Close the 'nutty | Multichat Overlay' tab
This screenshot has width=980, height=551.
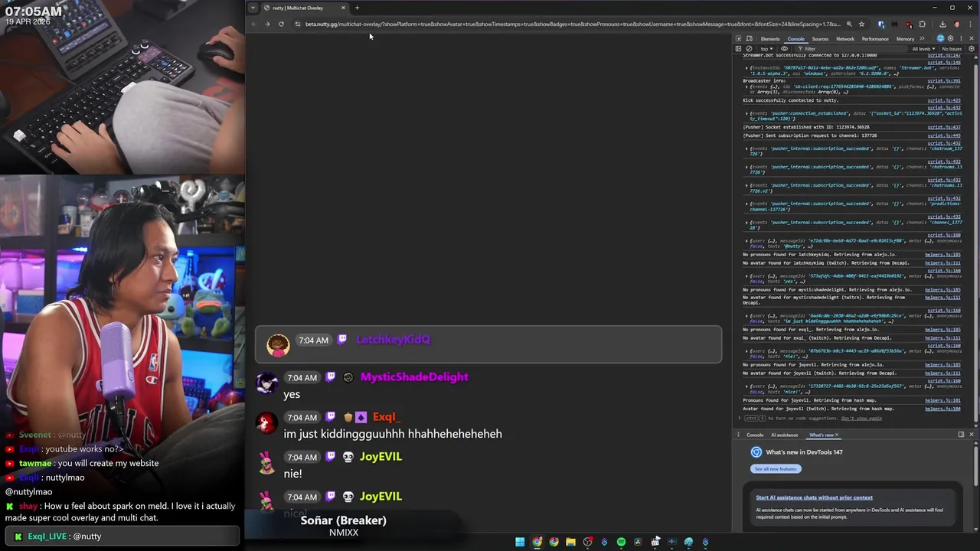[343, 8]
